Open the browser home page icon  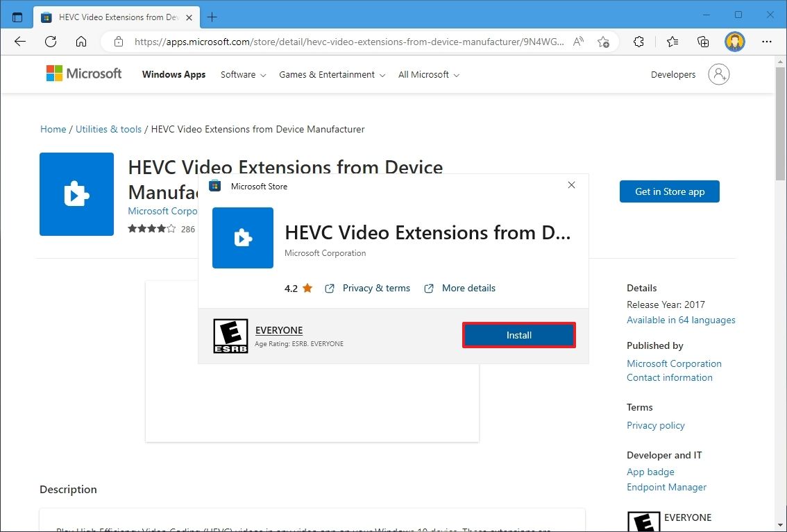pos(81,42)
